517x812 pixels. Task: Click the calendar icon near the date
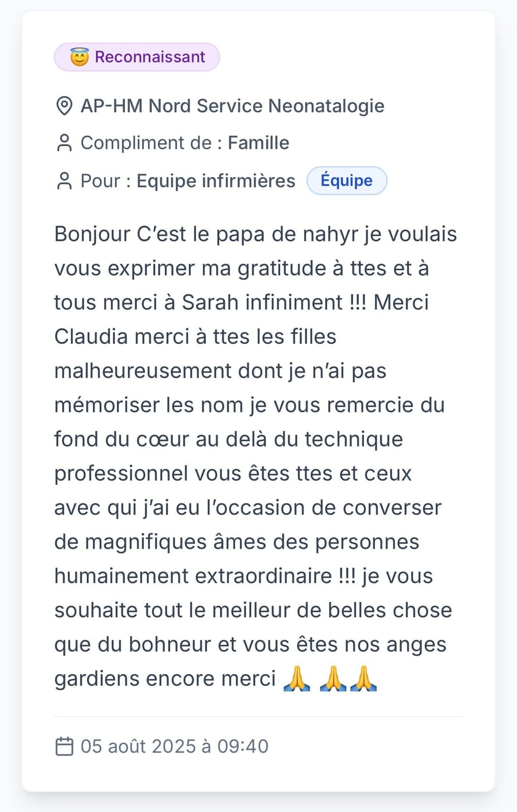[x=65, y=746]
